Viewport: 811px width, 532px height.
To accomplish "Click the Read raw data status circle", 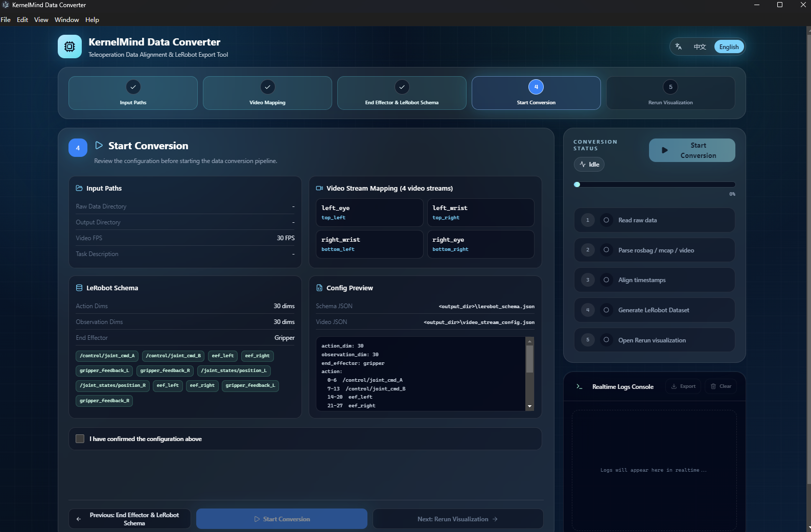I will (x=606, y=220).
